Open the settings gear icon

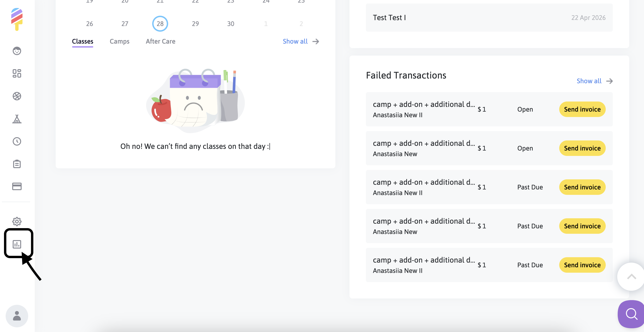[x=17, y=221]
